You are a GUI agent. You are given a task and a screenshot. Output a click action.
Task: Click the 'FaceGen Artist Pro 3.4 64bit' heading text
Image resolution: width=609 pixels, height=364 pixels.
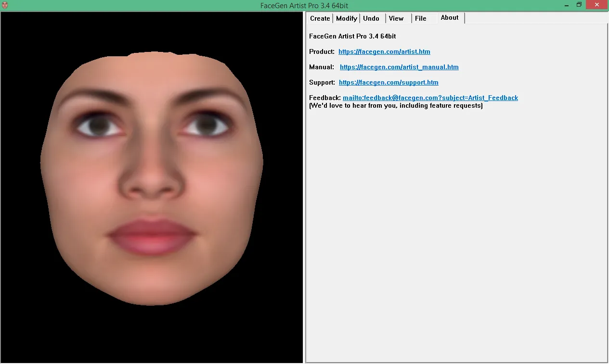pos(352,36)
